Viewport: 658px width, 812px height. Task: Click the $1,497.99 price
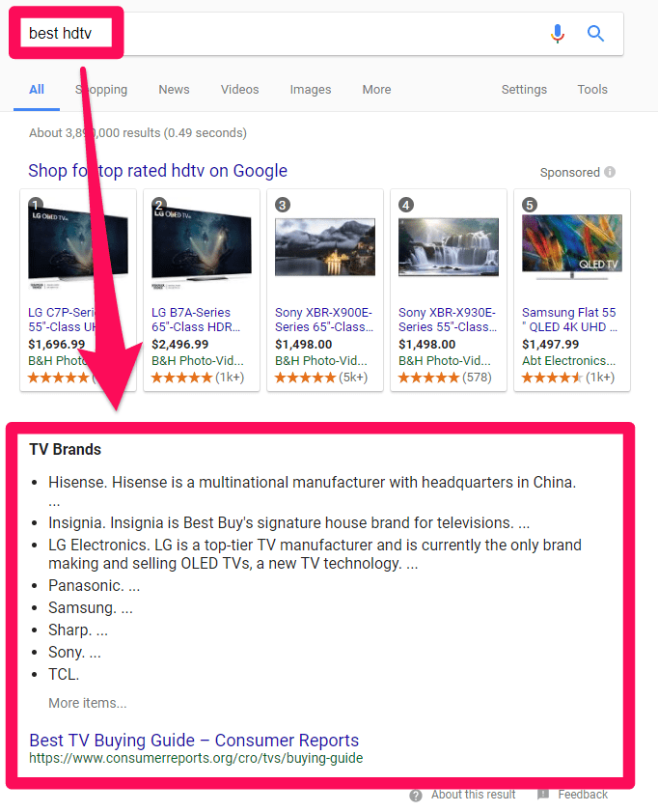550,345
